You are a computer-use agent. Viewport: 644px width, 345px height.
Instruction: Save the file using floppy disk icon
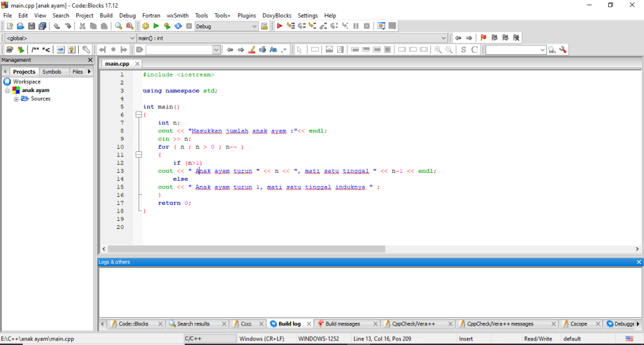tap(32, 26)
